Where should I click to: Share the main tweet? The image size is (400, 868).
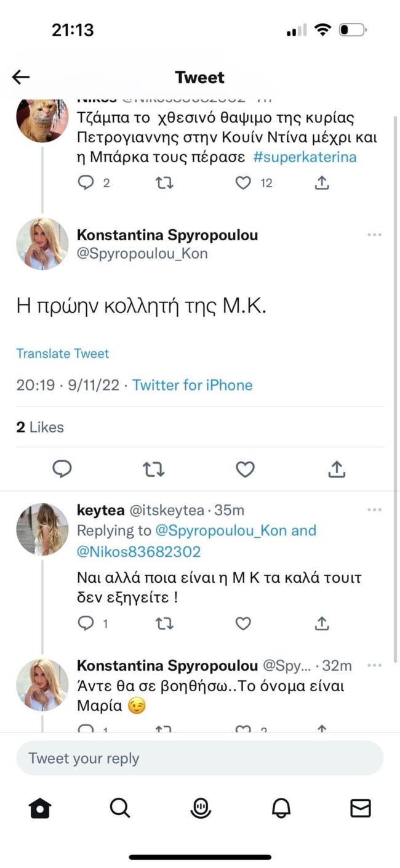336,469
